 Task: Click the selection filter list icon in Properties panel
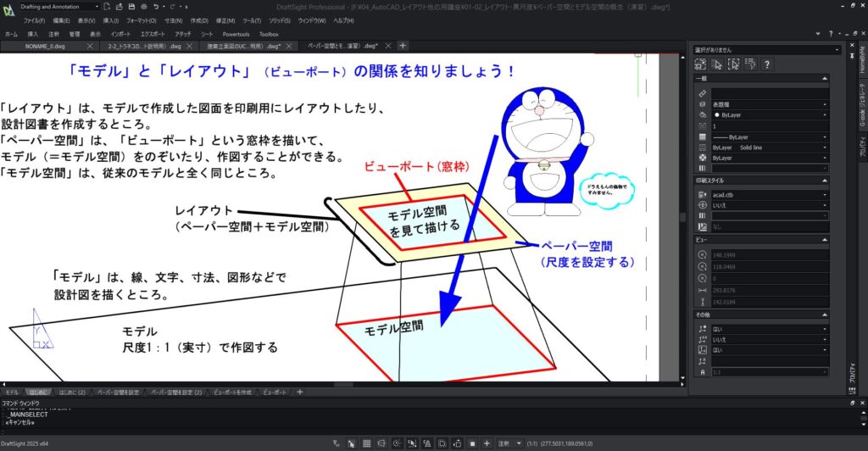[750, 64]
